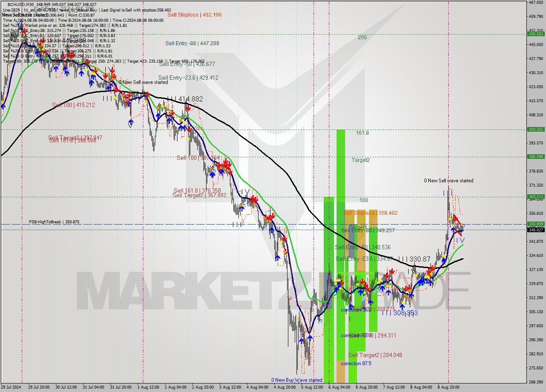Select the '6 Aug 04:00' time axis label
The height and width of the screenshot is (392, 546).
(x=340, y=387)
